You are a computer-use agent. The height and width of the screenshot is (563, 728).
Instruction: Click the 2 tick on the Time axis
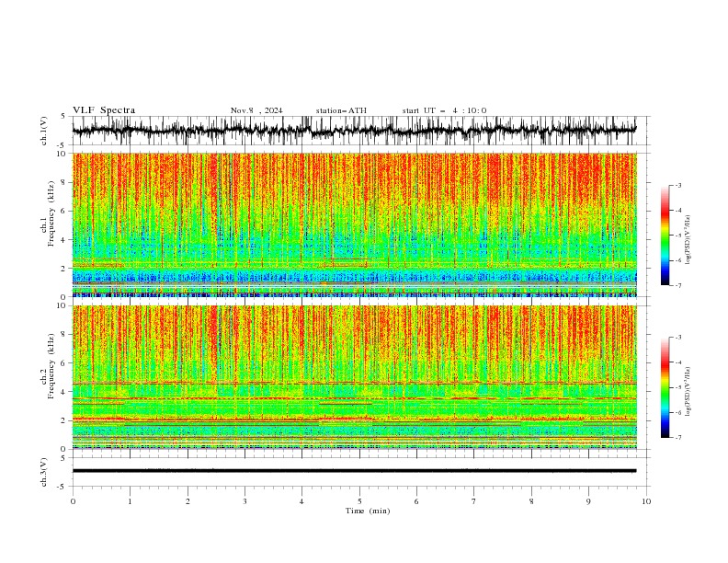(188, 501)
